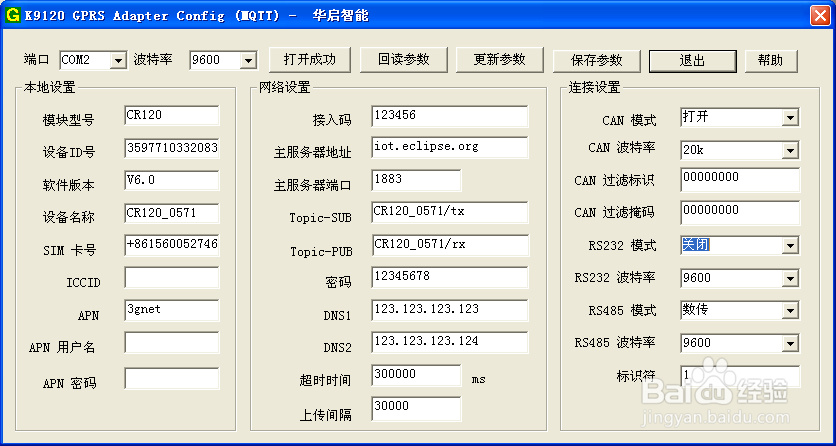Click the 模块型号 field showing CR120

click(x=172, y=116)
